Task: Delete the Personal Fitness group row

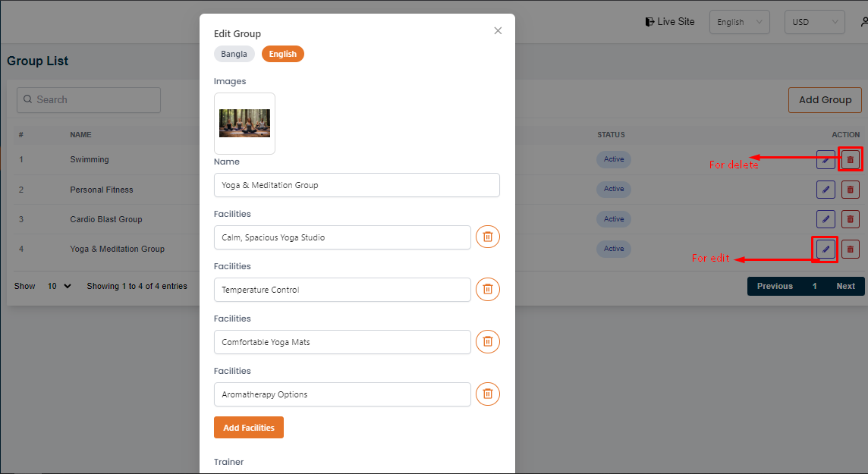Action: click(x=851, y=190)
